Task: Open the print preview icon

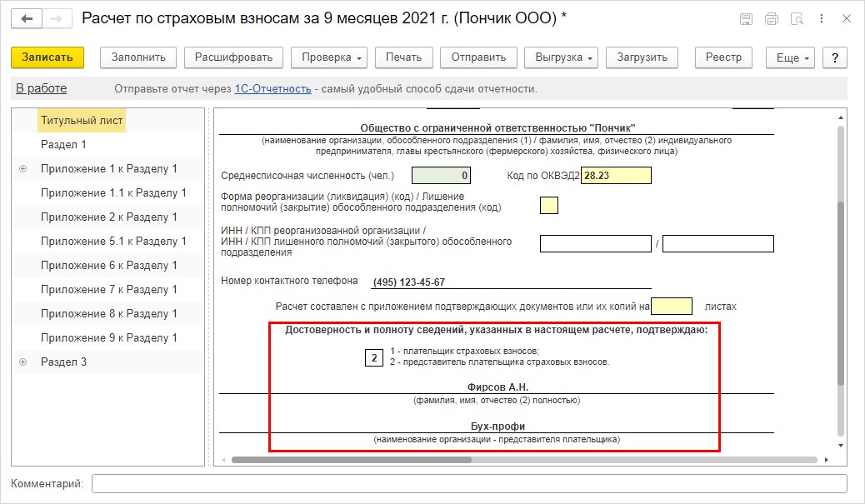Action: point(797,19)
